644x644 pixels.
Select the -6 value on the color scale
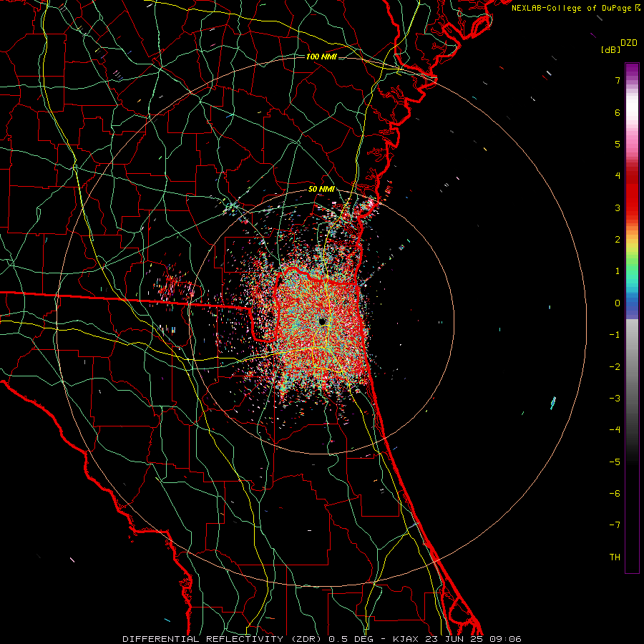pos(615,493)
